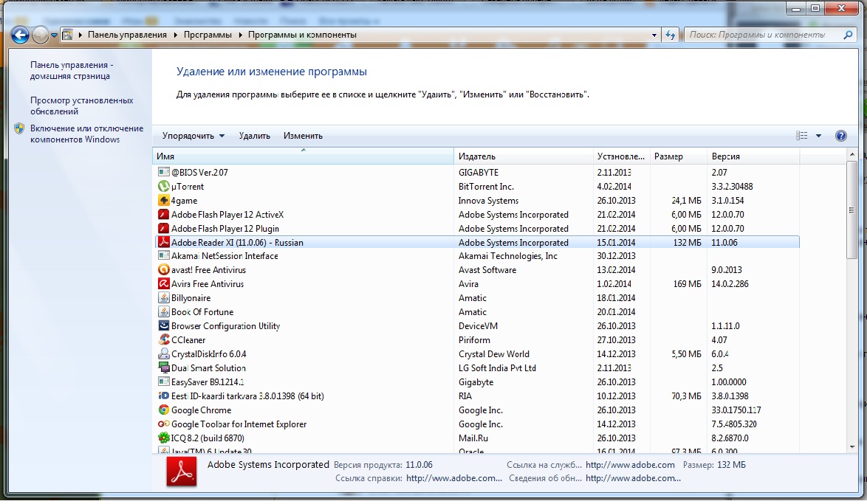Viewport: 867px width, 504px height.
Task: Click Adobe Flash Player 12 ActiveX icon
Action: click(163, 215)
